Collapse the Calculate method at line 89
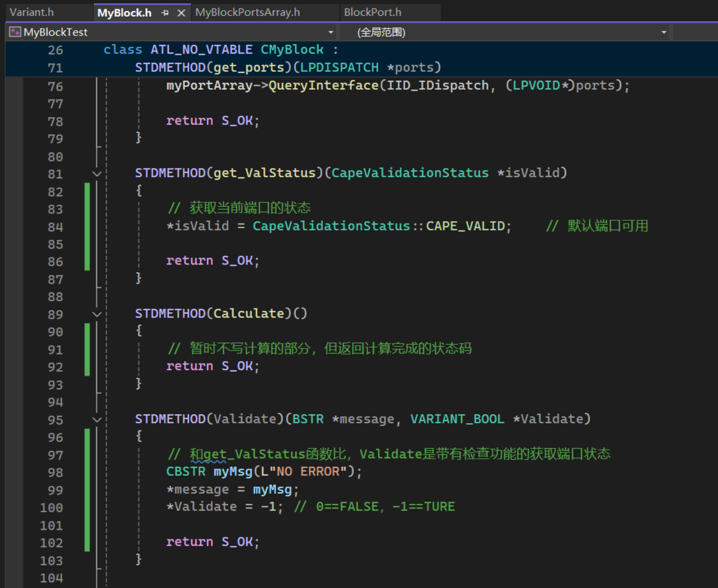This screenshot has width=718, height=588. (96, 314)
